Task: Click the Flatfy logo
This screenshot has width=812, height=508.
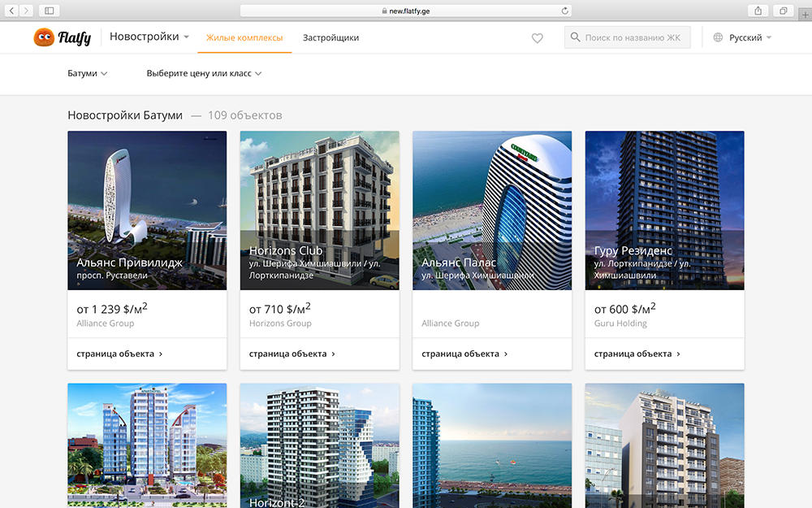Action: click(63, 37)
